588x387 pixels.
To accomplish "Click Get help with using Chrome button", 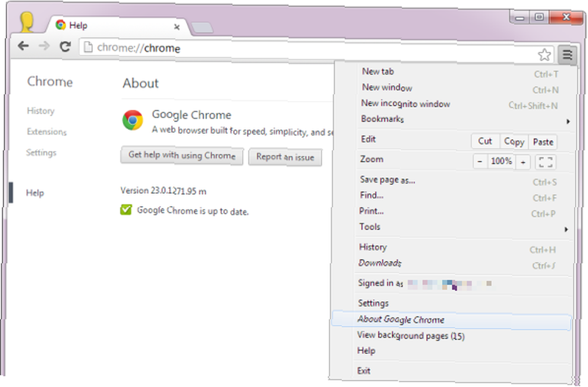I will [x=182, y=156].
